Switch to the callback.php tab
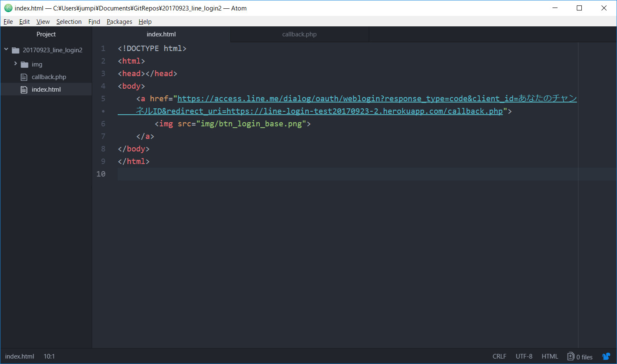Image resolution: width=617 pixels, height=364 pixels. coord(299,34)
